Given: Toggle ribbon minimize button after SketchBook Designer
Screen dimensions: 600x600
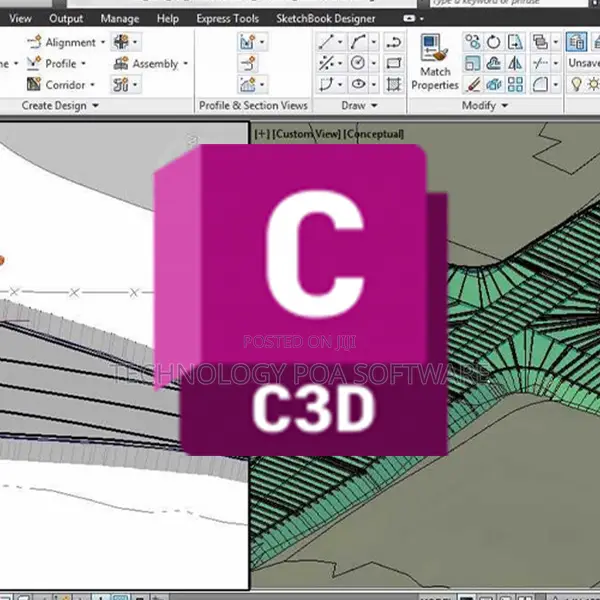Looking at the screenshot, I should 409,18.
